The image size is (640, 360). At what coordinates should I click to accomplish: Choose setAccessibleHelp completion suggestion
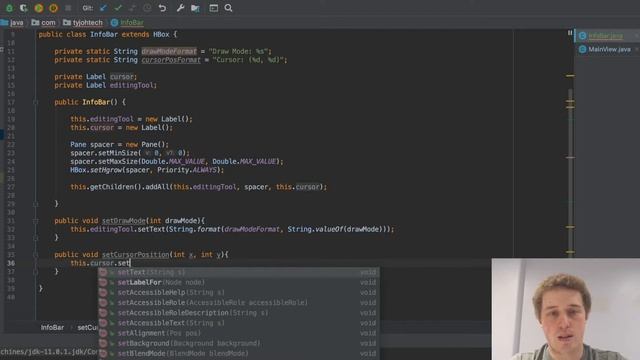point(239,293)
